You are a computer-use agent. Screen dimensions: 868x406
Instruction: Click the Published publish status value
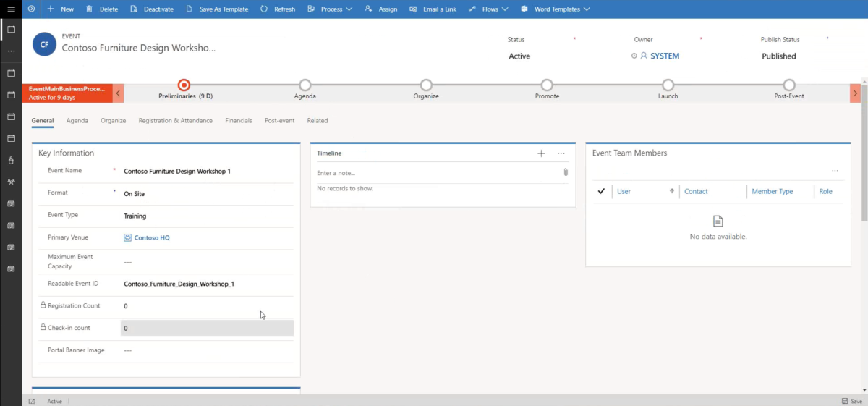point(779,56)
